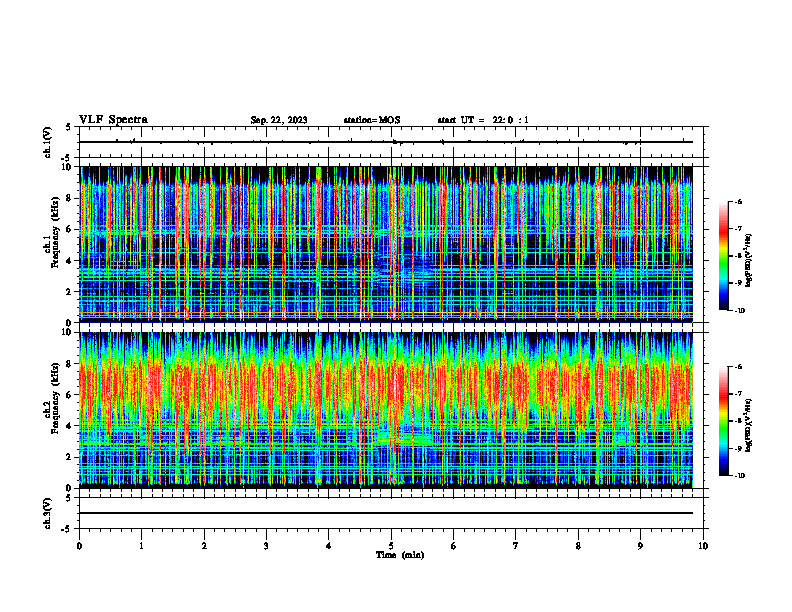This screenshot has width=792, height=612.
Task: Click the ch.1 voltage waveform trace
Action: pos(386,142)
